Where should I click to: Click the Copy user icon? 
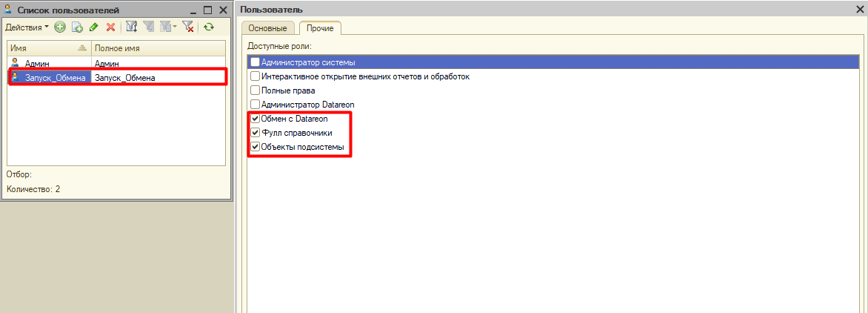click(x=76, y=27)
